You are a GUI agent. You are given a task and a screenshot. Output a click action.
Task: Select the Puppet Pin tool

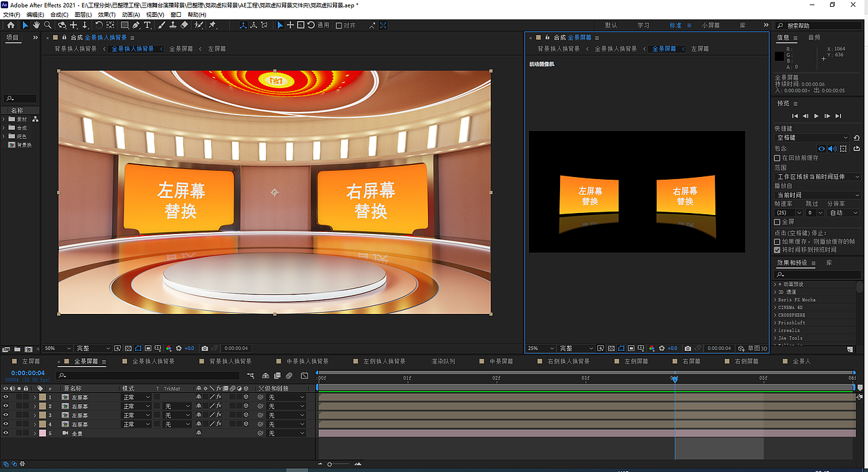click(212, 25)
